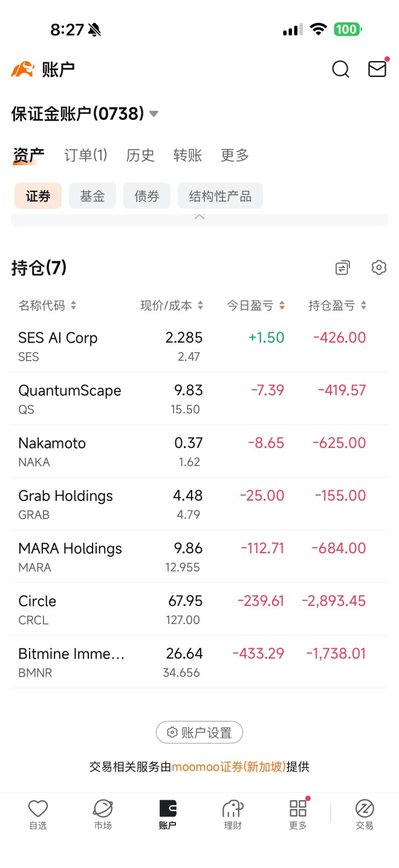The height and width of the screenshot is (868, 399).
Task: Open the Market planet icon (市场)
Action: 103,814
